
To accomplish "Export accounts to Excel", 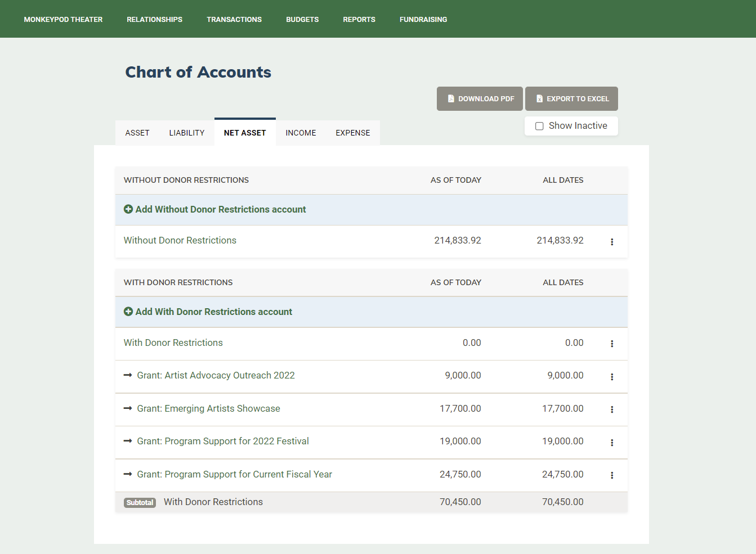I will [571, 99].
